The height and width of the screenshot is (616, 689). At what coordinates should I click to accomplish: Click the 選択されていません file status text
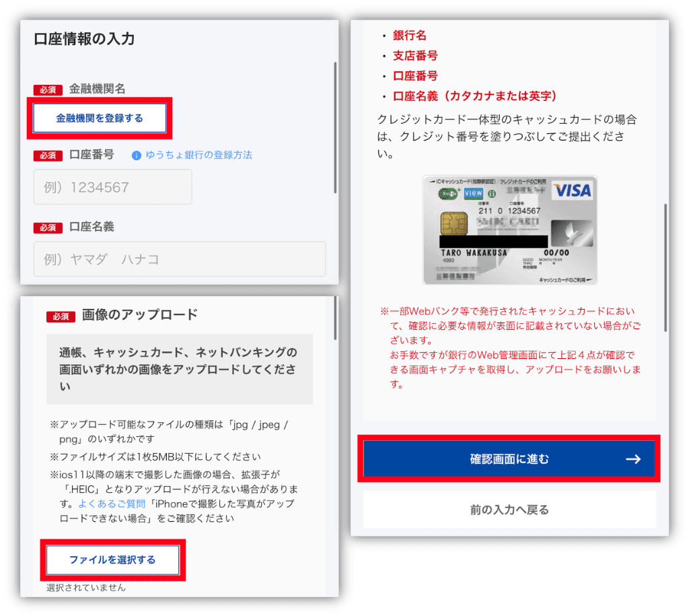86,588
